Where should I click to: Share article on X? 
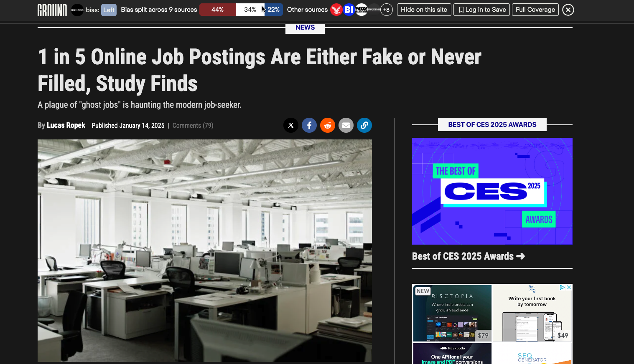click(x=291, y=125)
